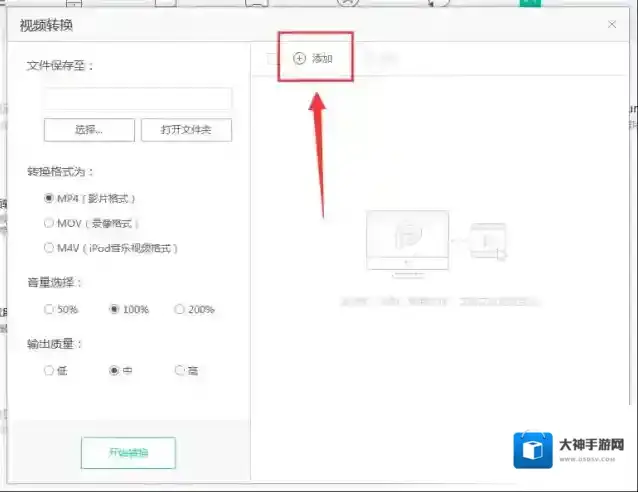
Task: Open folder with 打开文件夹 button
Action: 186,130
